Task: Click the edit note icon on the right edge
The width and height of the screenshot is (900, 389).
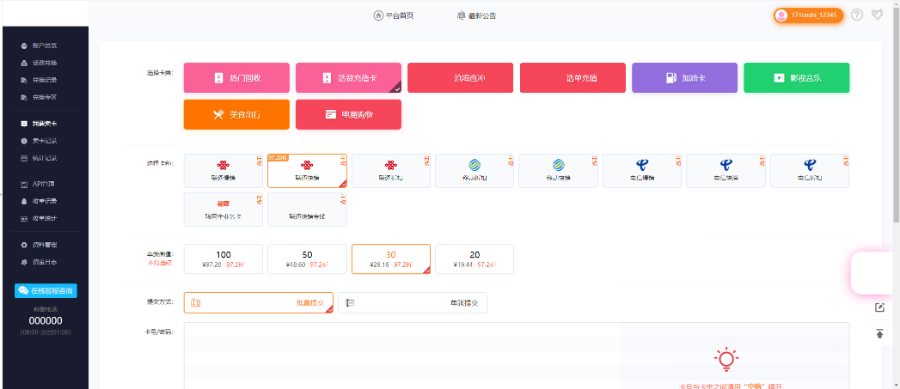Action: [880, 308]
